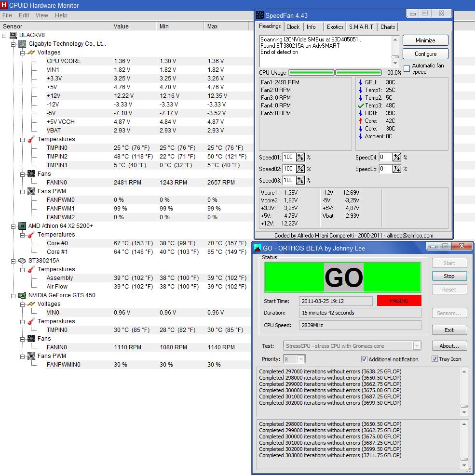The width and height of the screenshot is (475, 476).
Task: Click the blue down arrow beside Ambient
Action: [361, 136]
